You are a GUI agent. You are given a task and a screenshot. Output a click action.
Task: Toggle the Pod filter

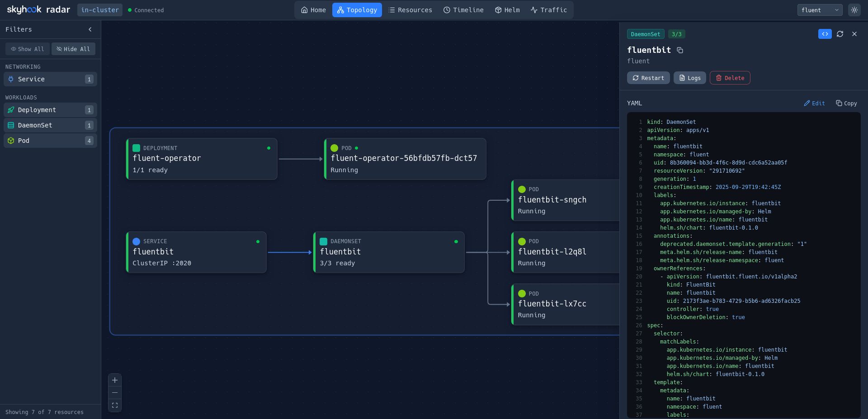point(50,141)
